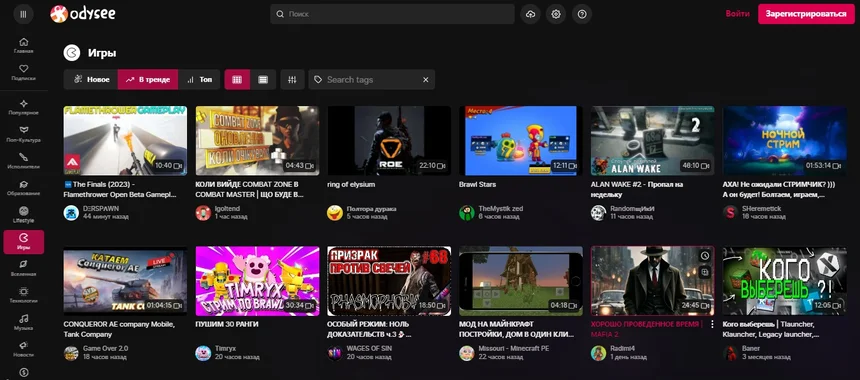Open the Odysee home logo
860x380 pixels.
[83, 14]
